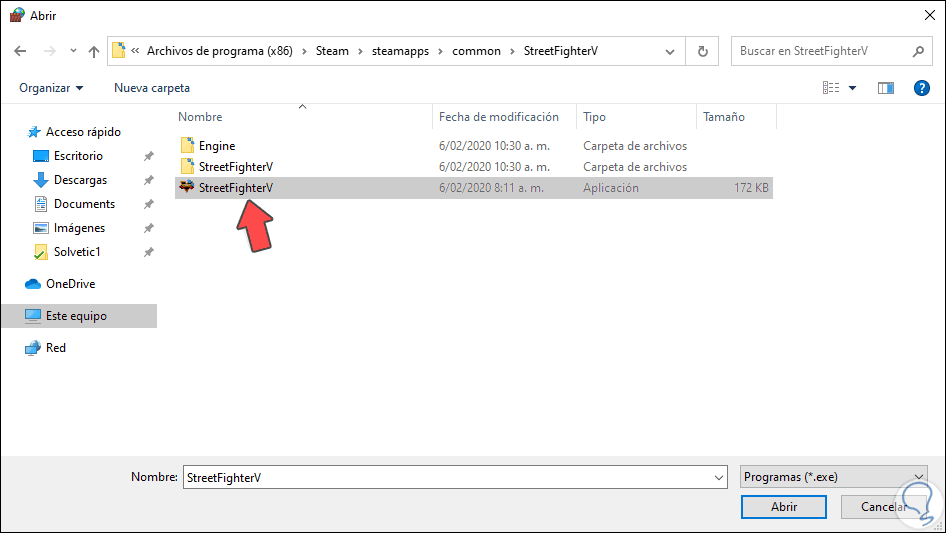Open OneDrive in the sidebar
Screen dimensions: 946x533
click(71, 284)
